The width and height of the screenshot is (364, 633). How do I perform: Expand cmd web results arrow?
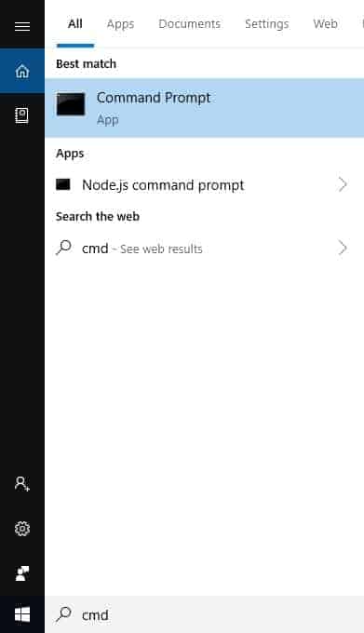click(343, 248)
